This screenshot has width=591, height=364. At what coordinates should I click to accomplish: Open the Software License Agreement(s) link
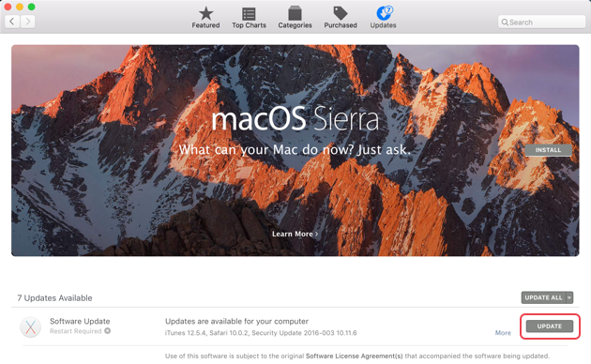(354, 356)
